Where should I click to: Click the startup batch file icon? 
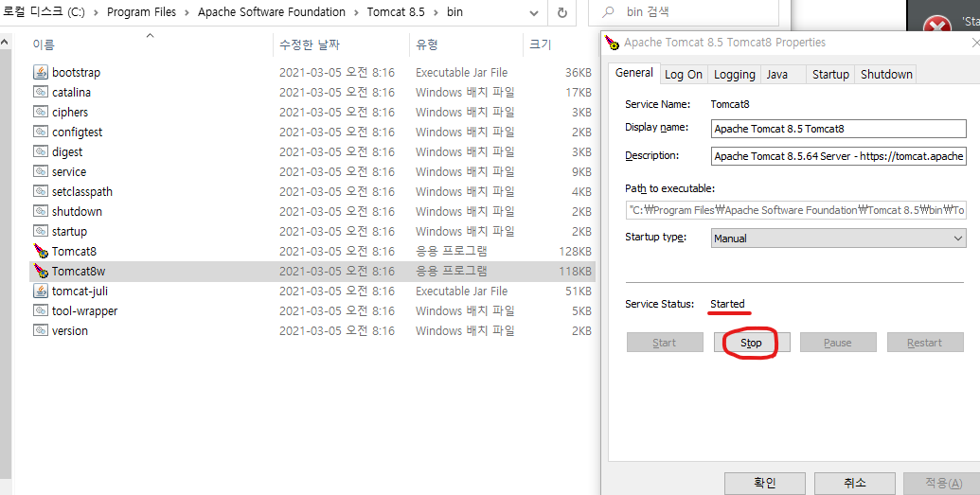coord(41,231)
